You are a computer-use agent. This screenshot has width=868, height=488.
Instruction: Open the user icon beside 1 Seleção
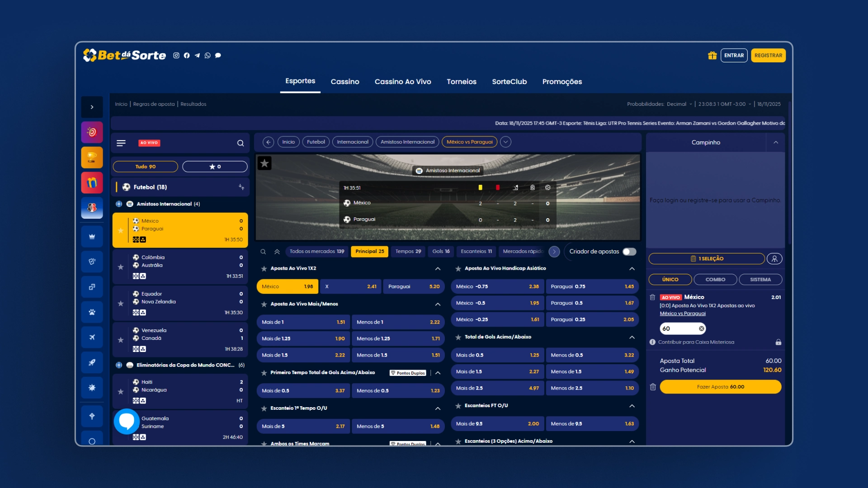point(774,258)
